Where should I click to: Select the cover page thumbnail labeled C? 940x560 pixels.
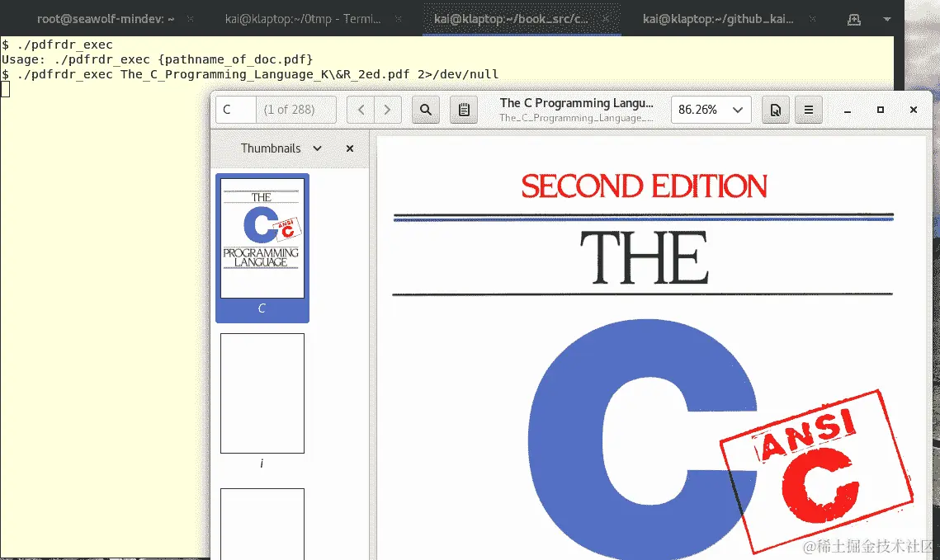(262, 247)
